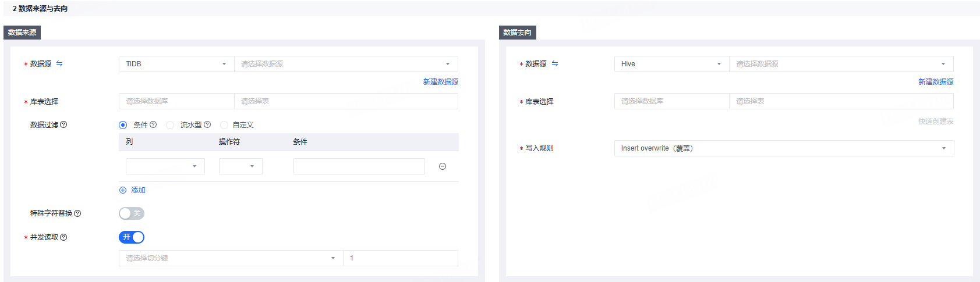Open 请选择切分键 dropdown

click(231, 258)
